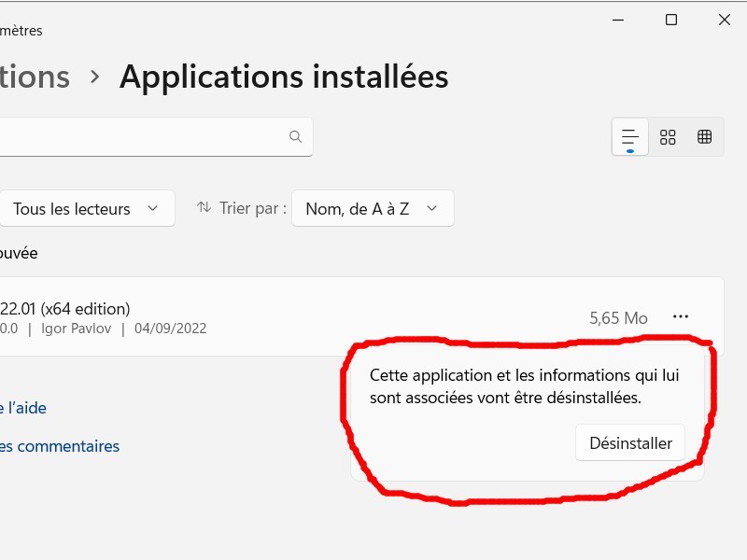The height and width of the screenshot is (560, 747).
Task: Open the three-dots menu for 7-Zip
Action: [681, 317]
